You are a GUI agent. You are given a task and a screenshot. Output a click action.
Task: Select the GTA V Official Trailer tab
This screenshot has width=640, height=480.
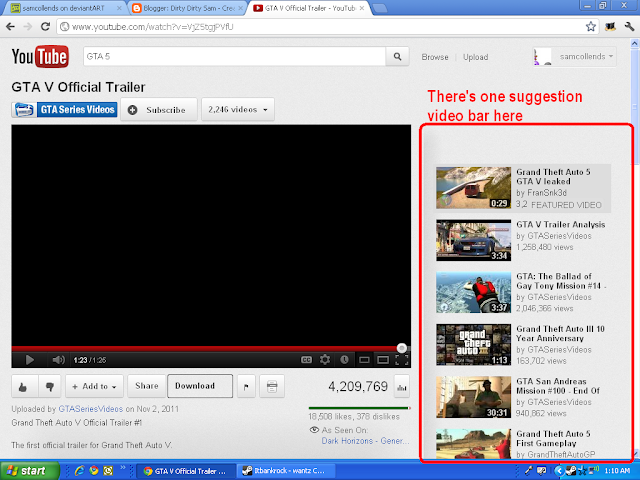(x=309, y=8)
